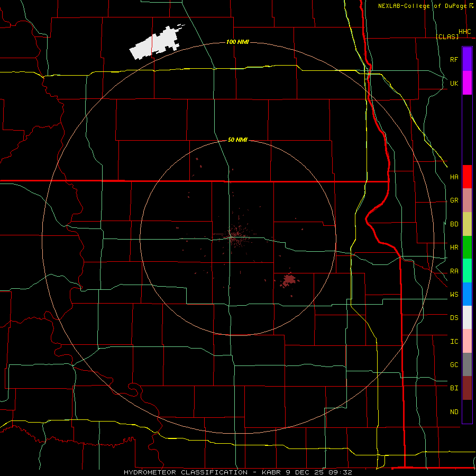Click the RA light-green legend swatch
This screenshot has width=476, height=476.
pos(467,271)
